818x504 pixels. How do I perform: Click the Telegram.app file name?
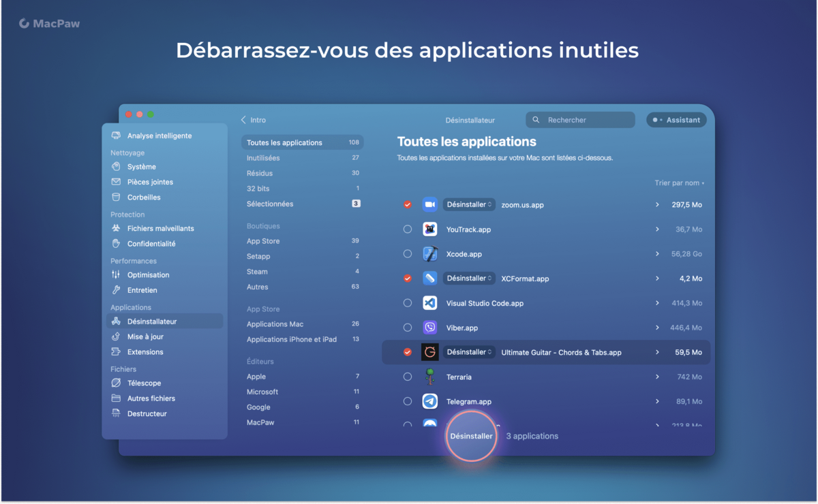pos(468,402)
